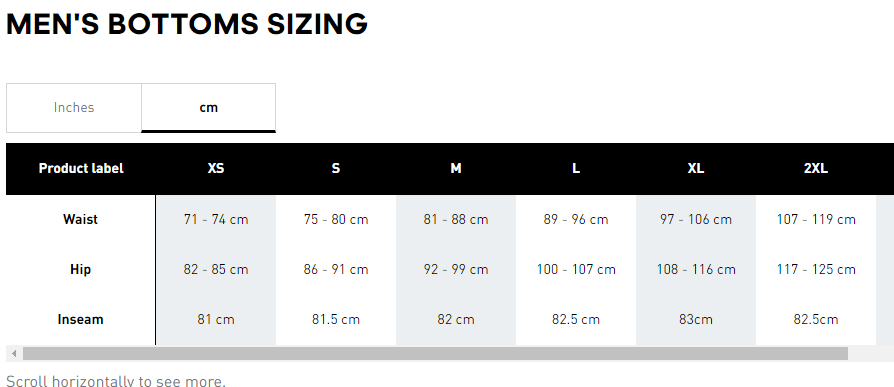Click the L column header

point(576,169)
